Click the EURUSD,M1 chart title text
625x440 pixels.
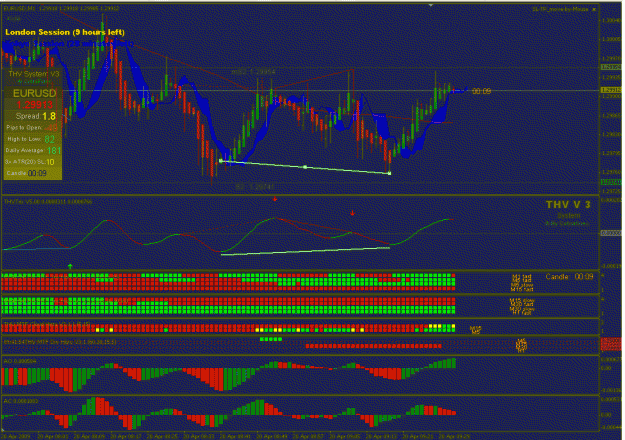coord(61,8)
